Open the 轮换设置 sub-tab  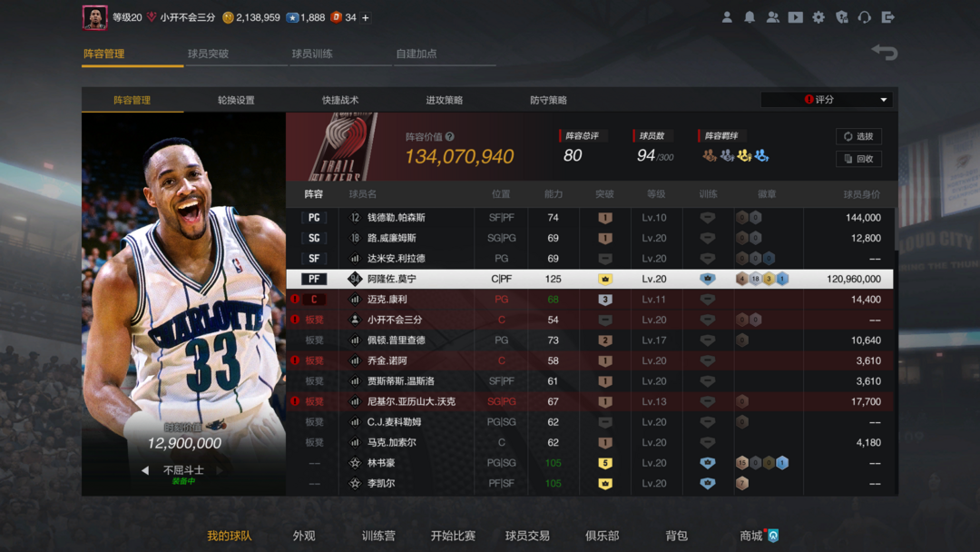[x=236, y=100]
